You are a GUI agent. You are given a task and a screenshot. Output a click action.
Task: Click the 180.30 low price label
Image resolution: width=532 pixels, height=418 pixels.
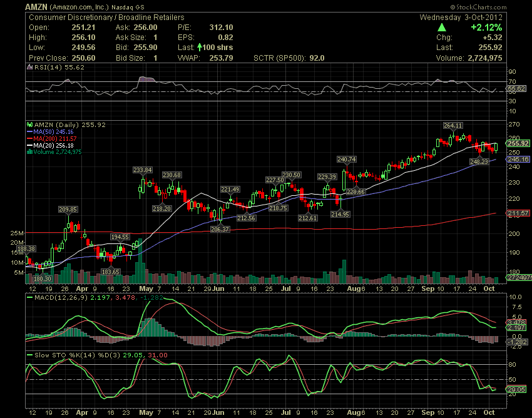point(43,279)
